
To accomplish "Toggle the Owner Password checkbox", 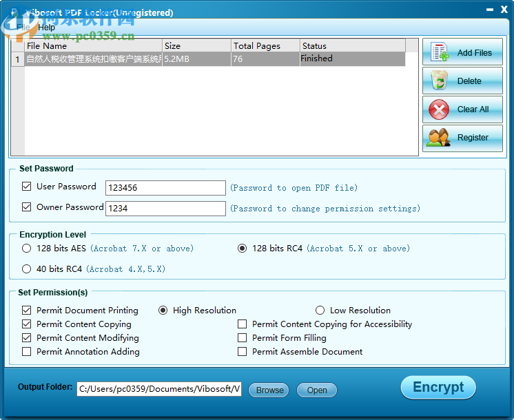I will click(27, 207).
